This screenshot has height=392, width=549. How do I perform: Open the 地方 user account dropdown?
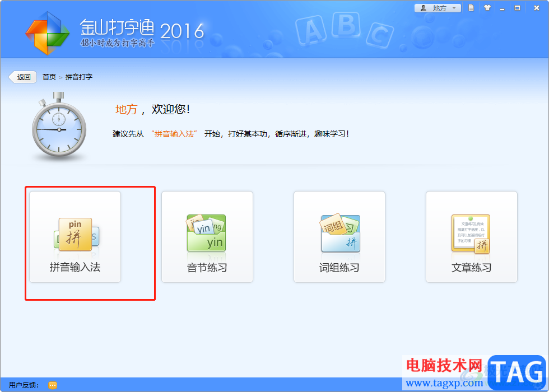[x=438, y=8]
